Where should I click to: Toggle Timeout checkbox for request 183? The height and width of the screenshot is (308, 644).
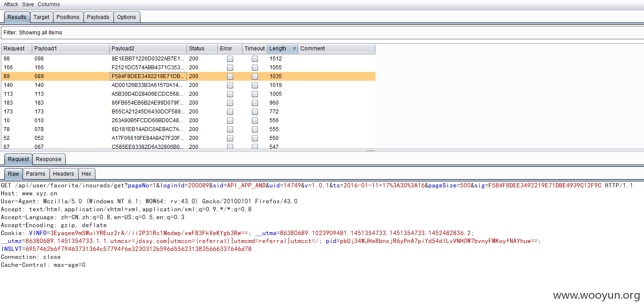255,103
